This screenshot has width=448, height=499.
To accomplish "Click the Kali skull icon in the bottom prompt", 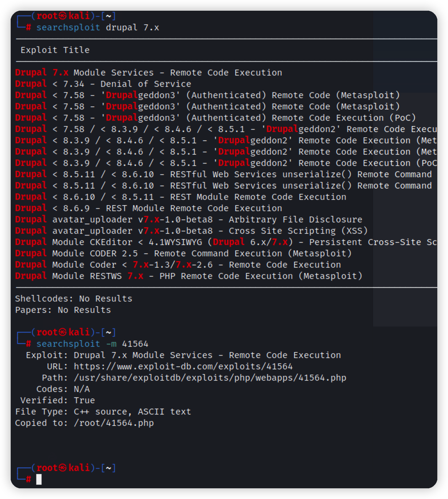I will pos(63,468).
